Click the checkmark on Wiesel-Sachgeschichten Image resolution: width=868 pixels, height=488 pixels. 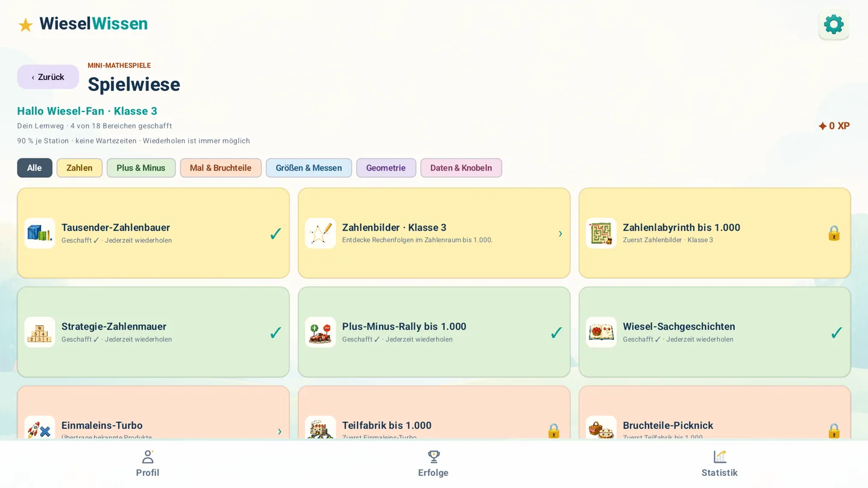(x=837, y=332)
